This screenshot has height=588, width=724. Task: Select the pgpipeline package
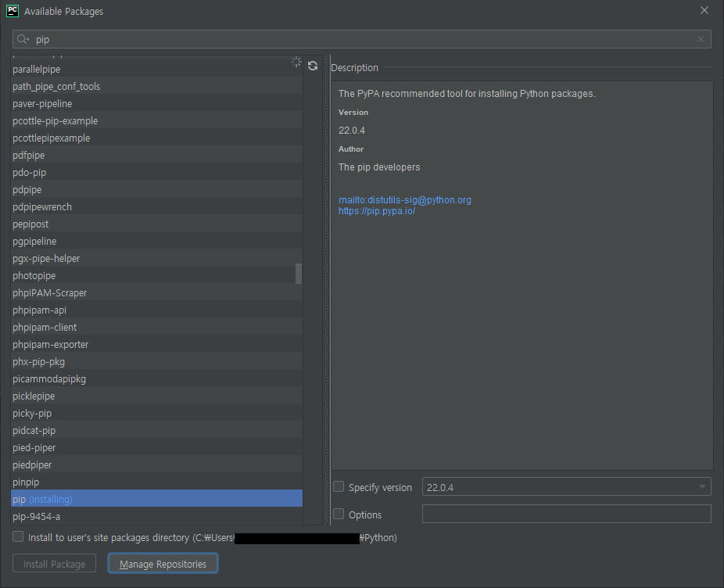click(x=156, y=241)
